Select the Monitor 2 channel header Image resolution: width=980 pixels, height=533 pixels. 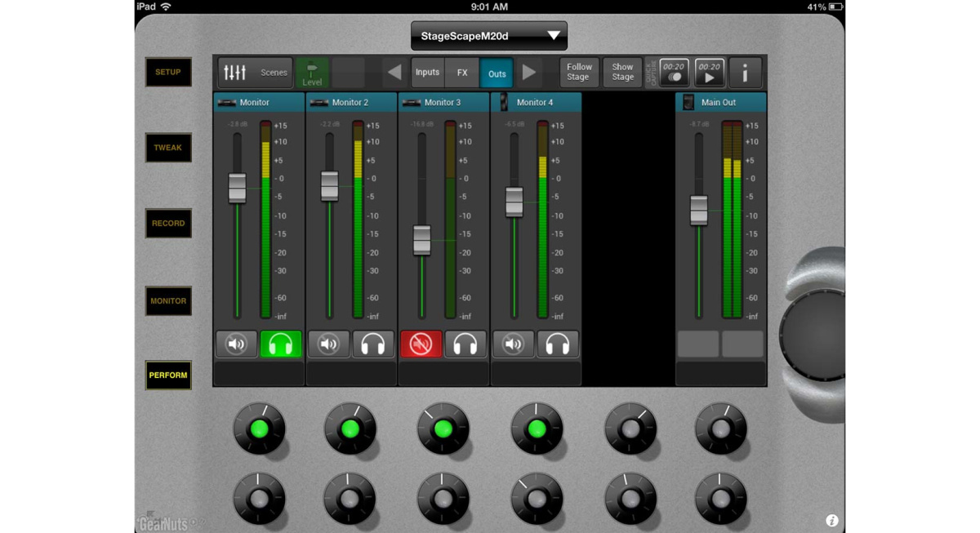[351, 102]
